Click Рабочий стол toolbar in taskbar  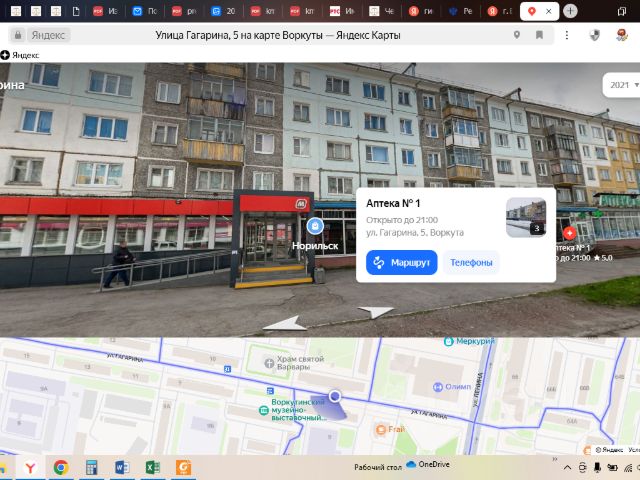pos(378,467)
